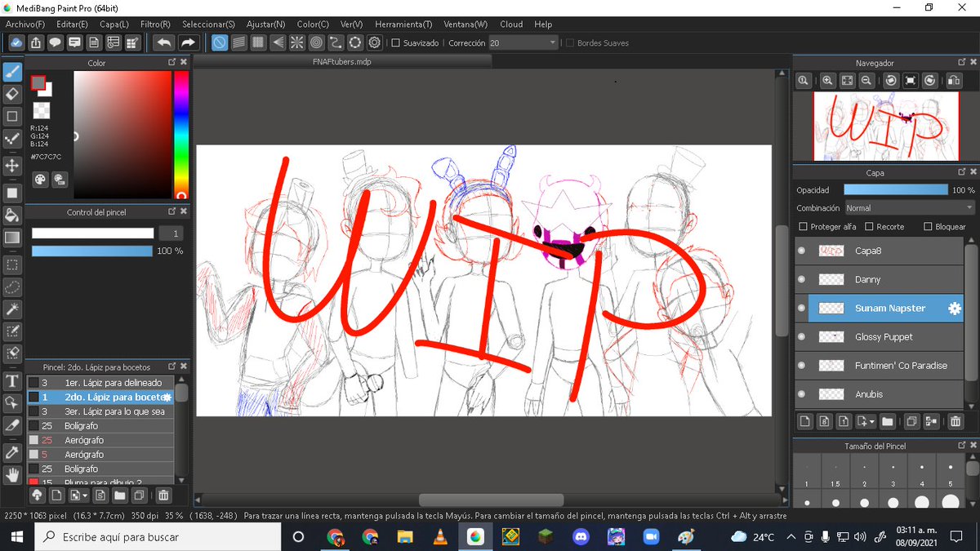Open the Cloud menu
980x551 pixels.
(x=511, y=24)
